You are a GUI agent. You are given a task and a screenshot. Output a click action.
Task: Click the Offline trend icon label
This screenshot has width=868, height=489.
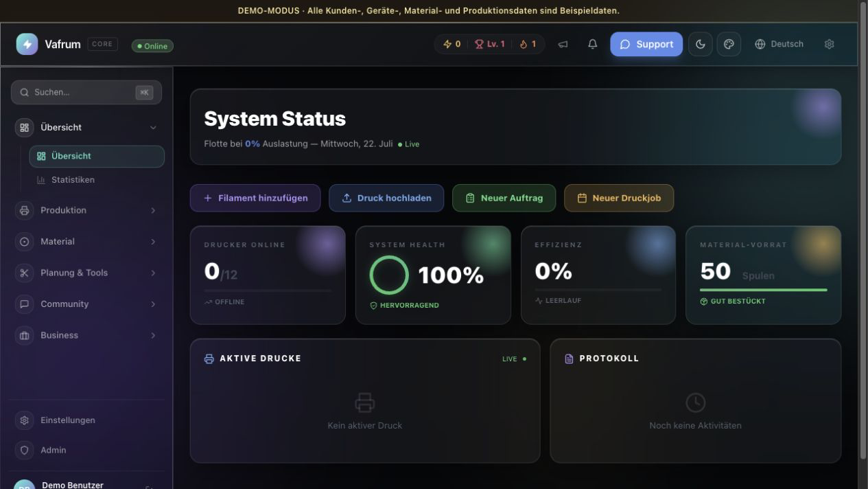tap(224, 302)
